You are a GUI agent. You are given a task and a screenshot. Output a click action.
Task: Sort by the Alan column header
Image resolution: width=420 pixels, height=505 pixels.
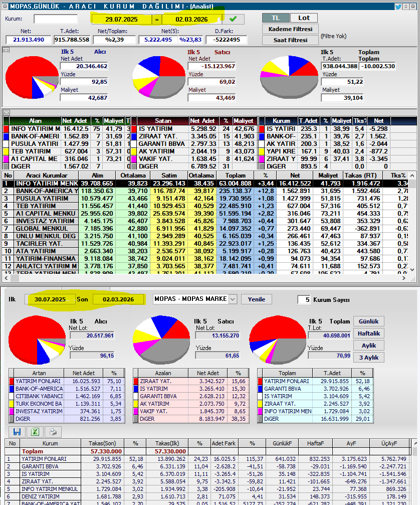35,121
